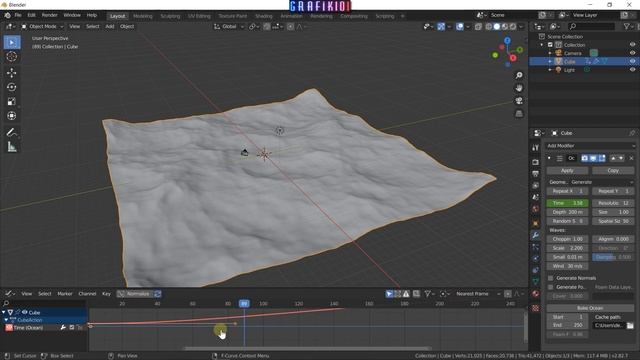Open the Render menu

(x=49, y=16)
